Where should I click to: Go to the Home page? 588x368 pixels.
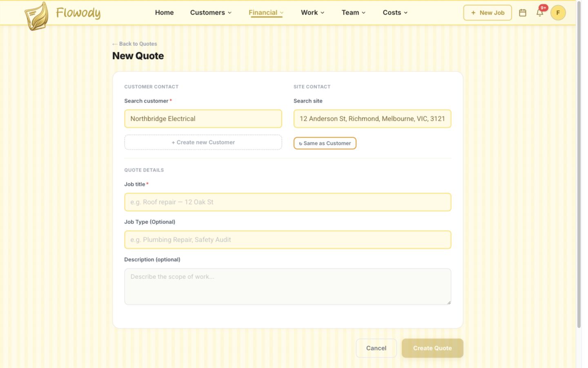(164, 13)
